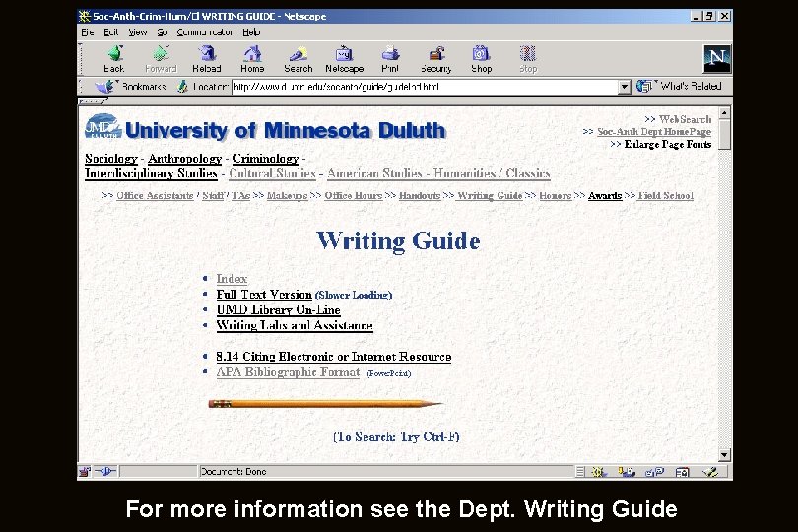Viewport: 798px width, 532px height.
Task: Collapse the toolbar via its tab handle
Action: tap(93, 101)
